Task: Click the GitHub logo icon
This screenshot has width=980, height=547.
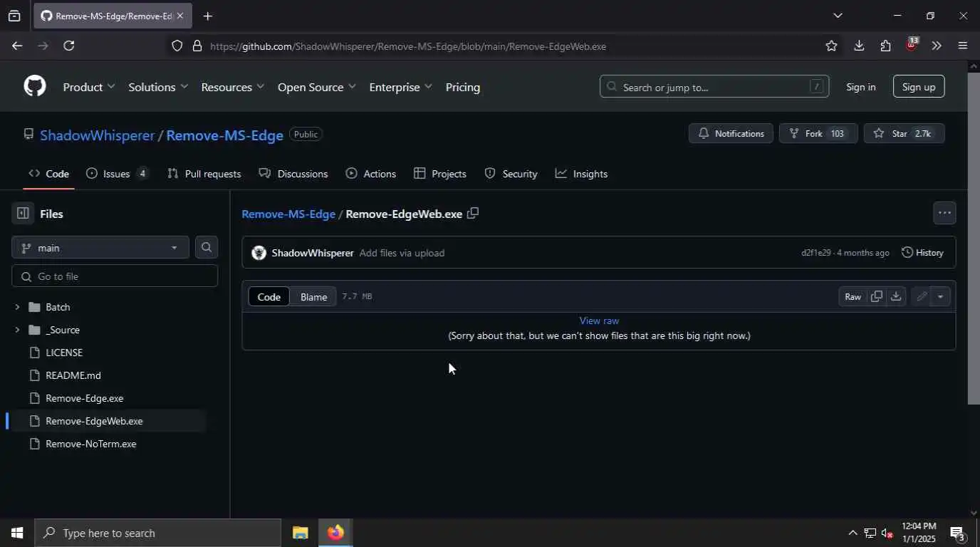Action: (34, 87)
